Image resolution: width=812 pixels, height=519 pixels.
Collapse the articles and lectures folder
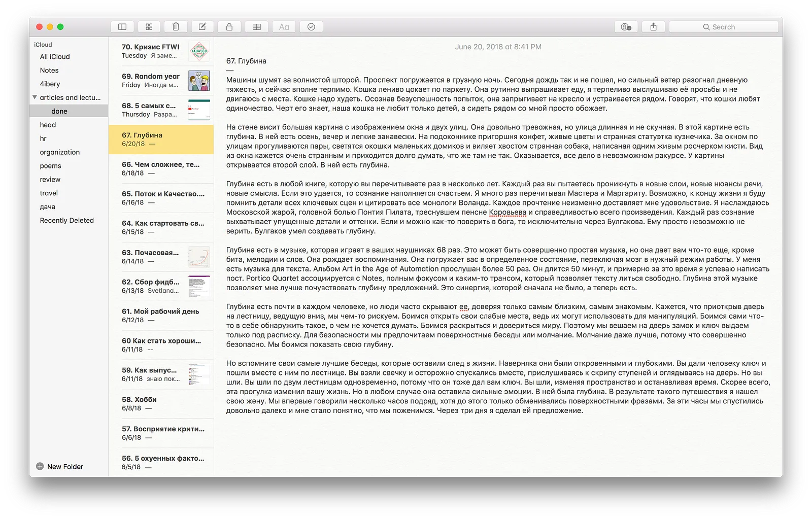tap(35, 97)
